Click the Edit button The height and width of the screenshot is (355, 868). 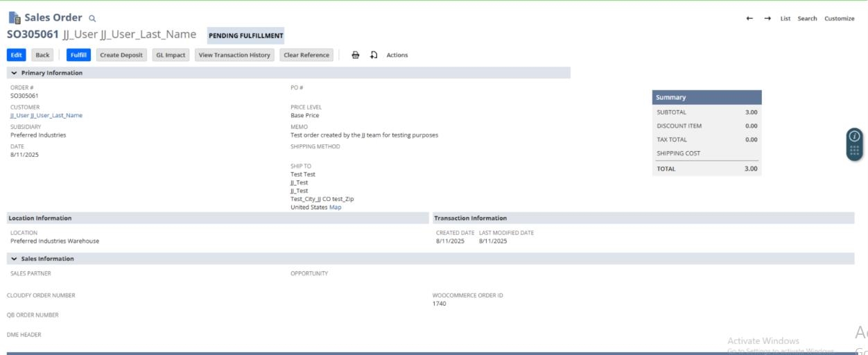click(x=17, y=55)
